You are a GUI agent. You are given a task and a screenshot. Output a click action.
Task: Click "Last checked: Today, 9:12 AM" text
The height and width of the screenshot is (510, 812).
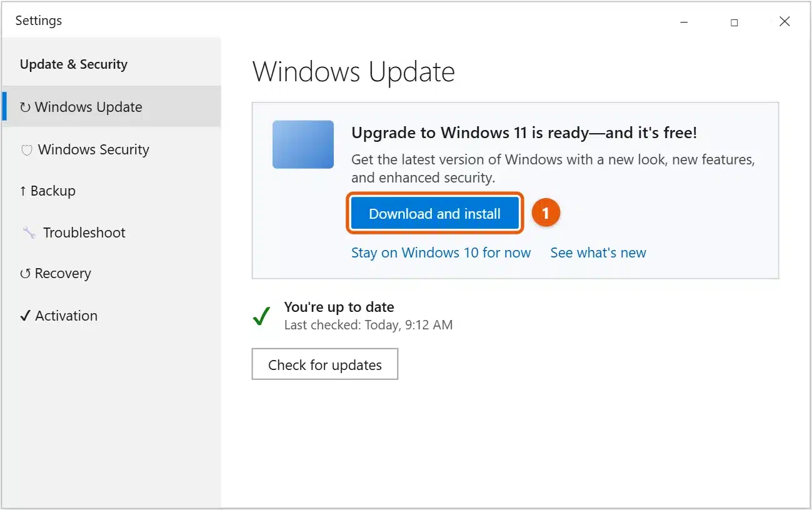(368, 325)
